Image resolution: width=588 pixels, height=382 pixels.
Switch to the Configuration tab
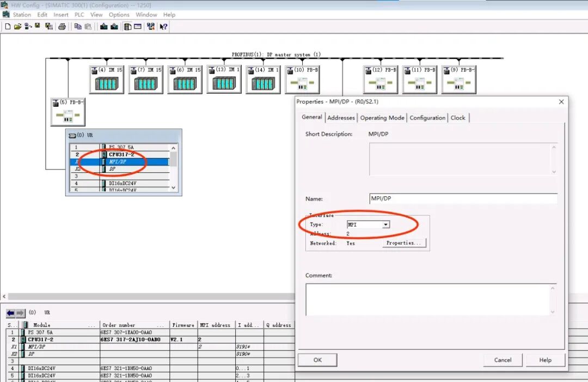pyautogui.click(x=427, y=118)
